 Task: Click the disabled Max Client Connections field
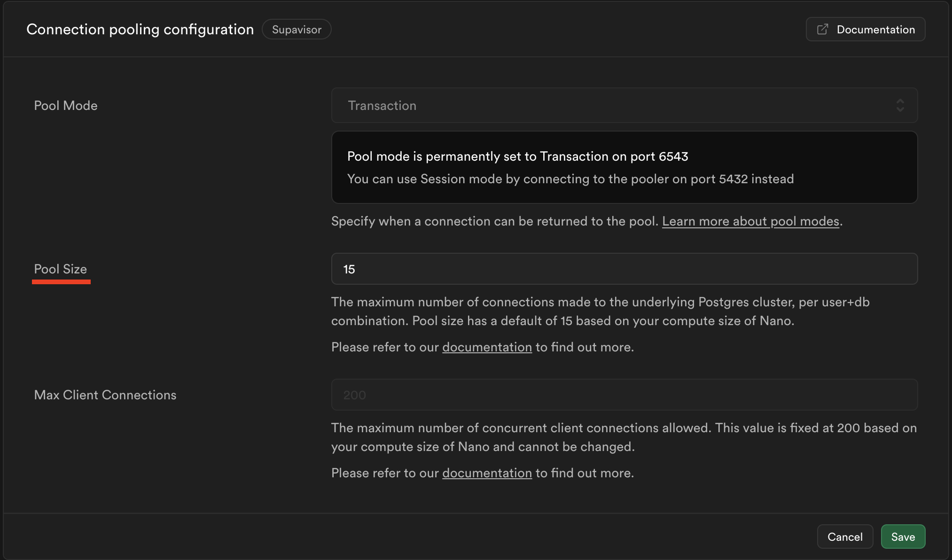click(624, 395)
